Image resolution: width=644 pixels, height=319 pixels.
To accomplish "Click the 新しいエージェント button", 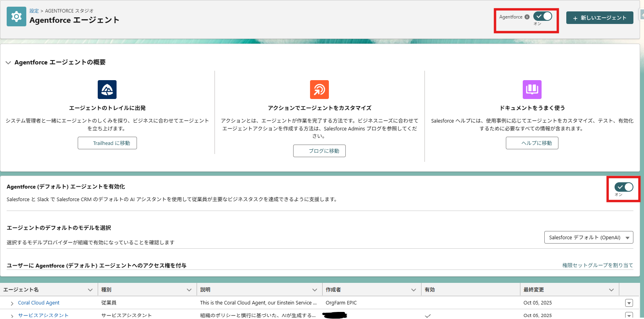I will tap(599, 18).
